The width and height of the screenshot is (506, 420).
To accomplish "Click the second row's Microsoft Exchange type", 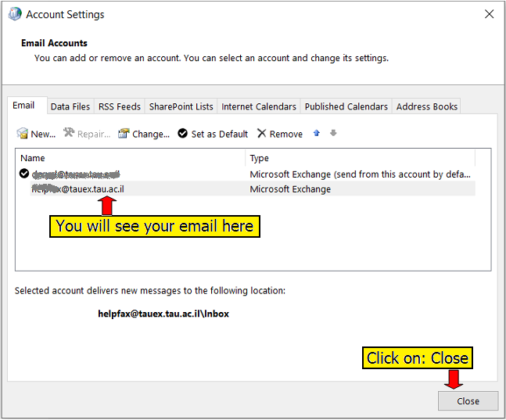I will [x=290, y=188].
